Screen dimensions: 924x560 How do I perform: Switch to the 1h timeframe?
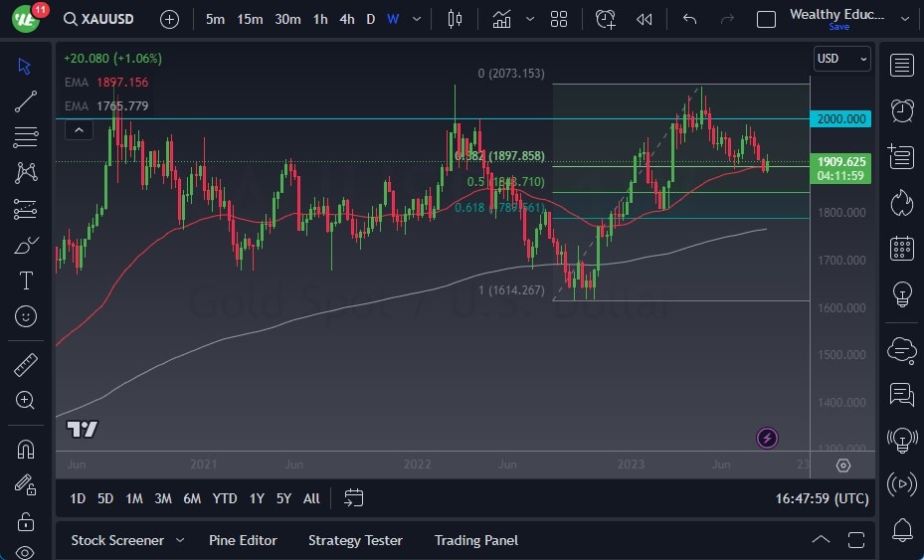[320, 20]
